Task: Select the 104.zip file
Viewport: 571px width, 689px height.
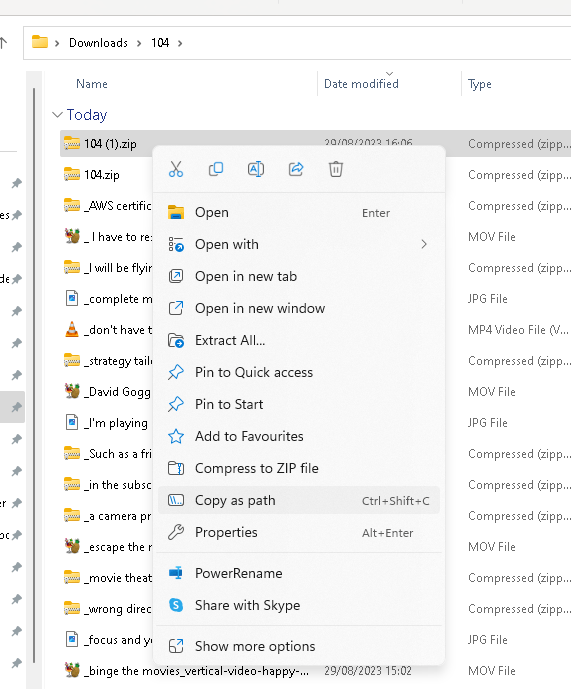Action: click(102, 175)
